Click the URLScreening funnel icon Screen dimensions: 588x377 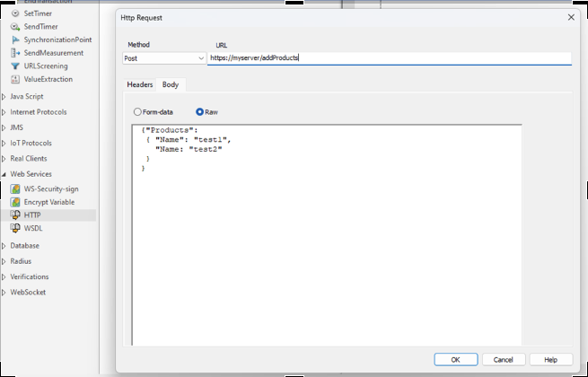pos(15,66)
